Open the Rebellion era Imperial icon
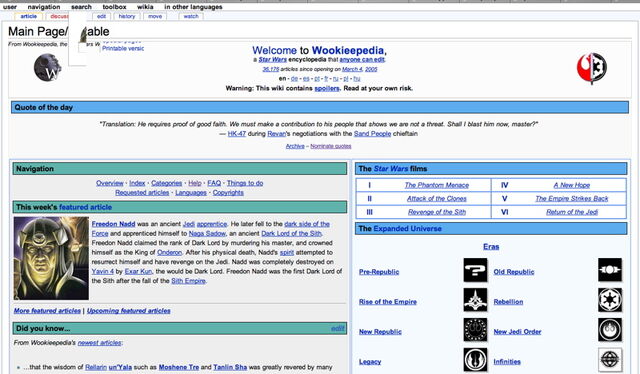Screen dimensions: 640x374 coord(610,300)
